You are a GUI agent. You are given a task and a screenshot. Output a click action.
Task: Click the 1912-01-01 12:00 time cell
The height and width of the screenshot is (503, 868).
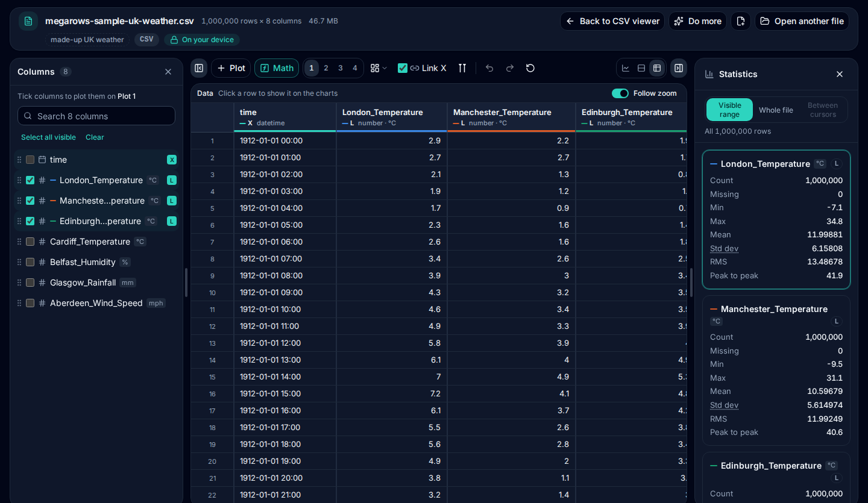[285, 343]
